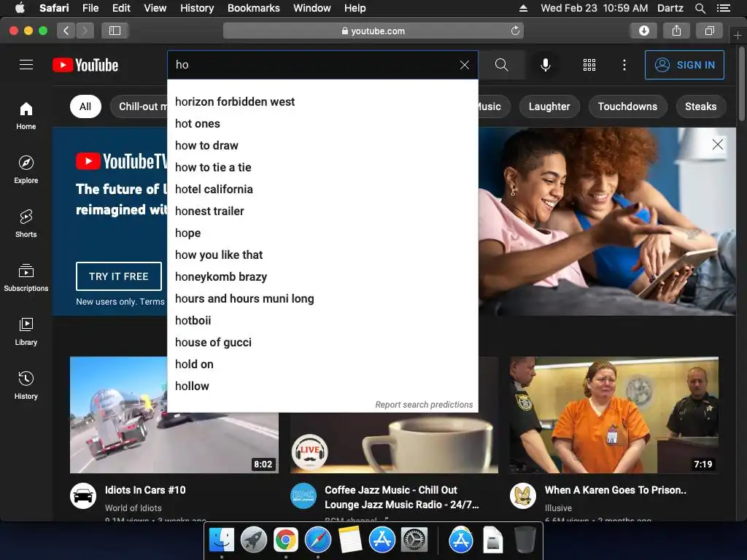Image resolution: width=747 pixels, height=560 pixels.
Task: Click the YouTube logo
Action: 85,65
